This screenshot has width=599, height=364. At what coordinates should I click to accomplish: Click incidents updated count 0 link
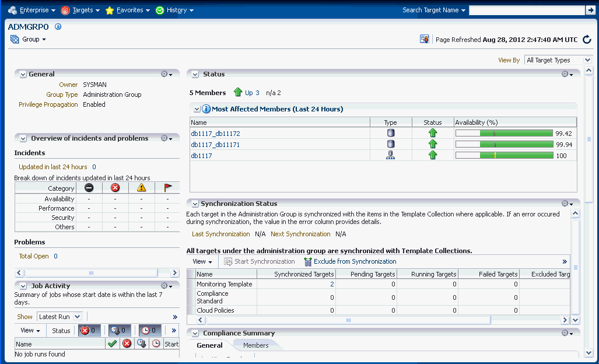(94, 167)
